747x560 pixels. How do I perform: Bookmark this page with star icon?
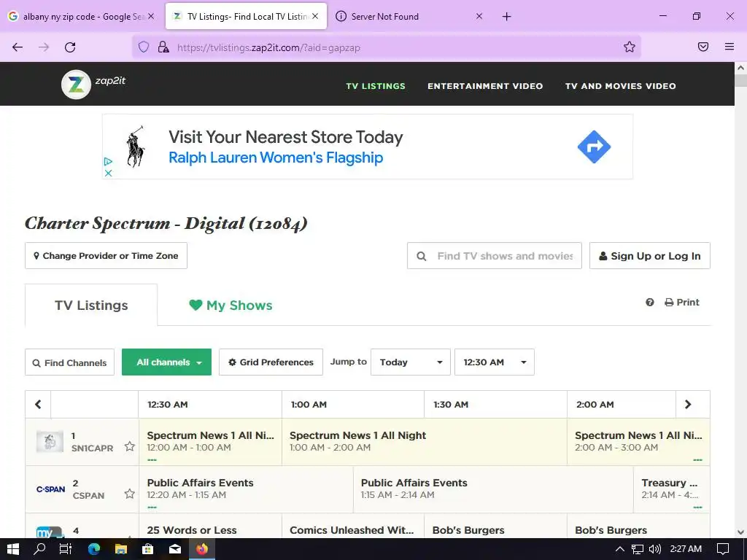[630, 47]
